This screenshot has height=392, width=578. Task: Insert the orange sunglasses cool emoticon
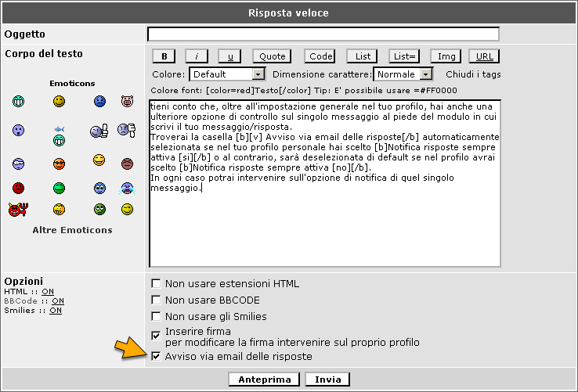(59, 164)
